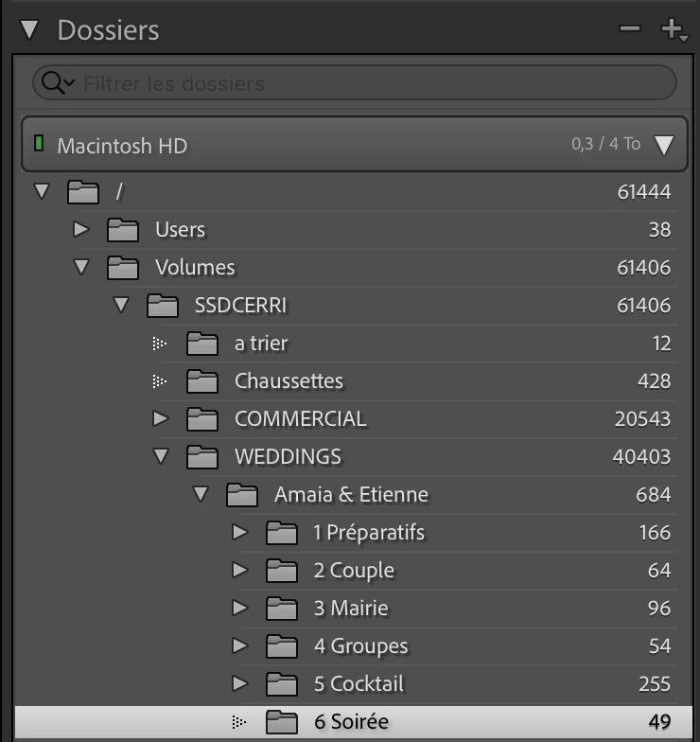Select the a trier folder name
Viewport: 700px width, 742px height.
(261, 343)
